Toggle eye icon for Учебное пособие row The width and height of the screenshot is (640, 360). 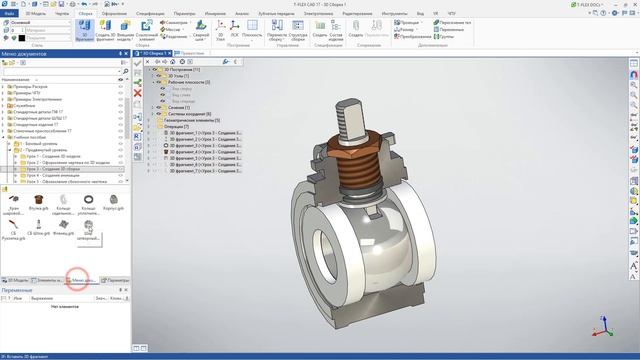pyautogui.click(x=120, y=137)
